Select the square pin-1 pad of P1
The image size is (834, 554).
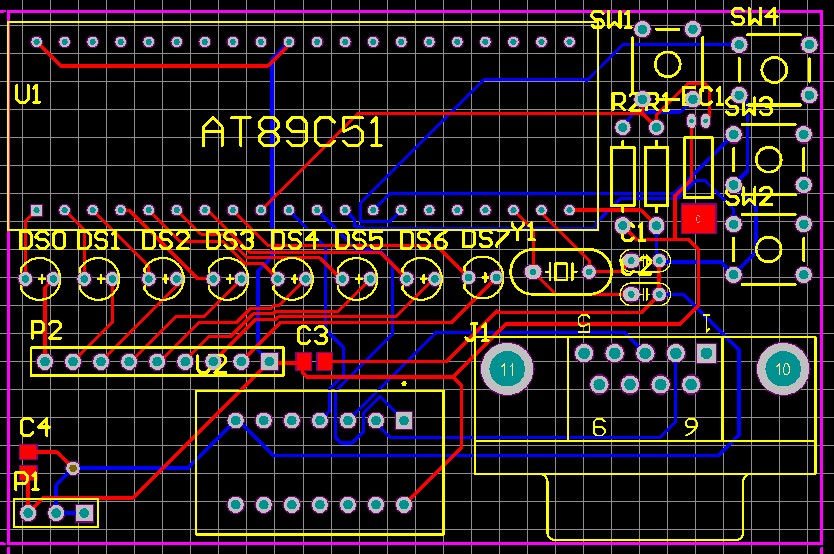(x=84, y=513)
